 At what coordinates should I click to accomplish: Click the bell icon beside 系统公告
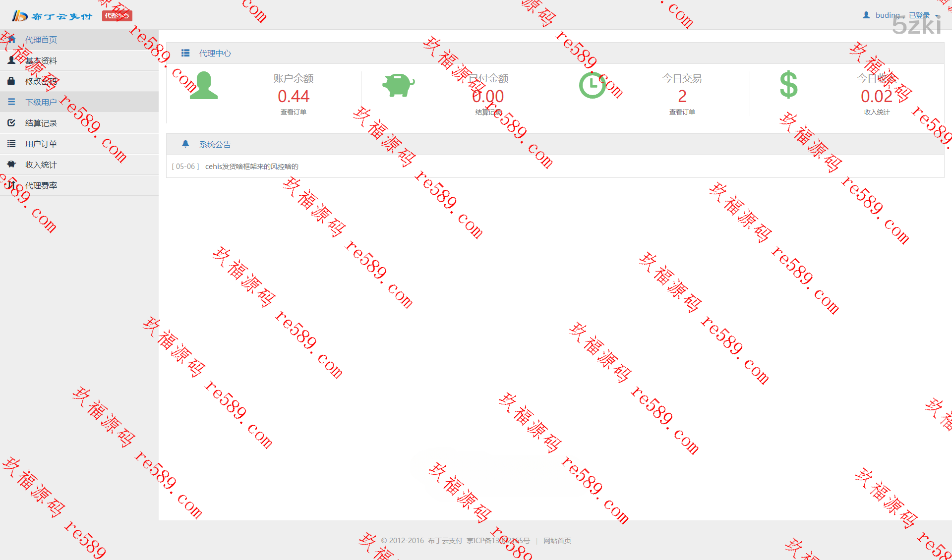(x=185, y=144)
